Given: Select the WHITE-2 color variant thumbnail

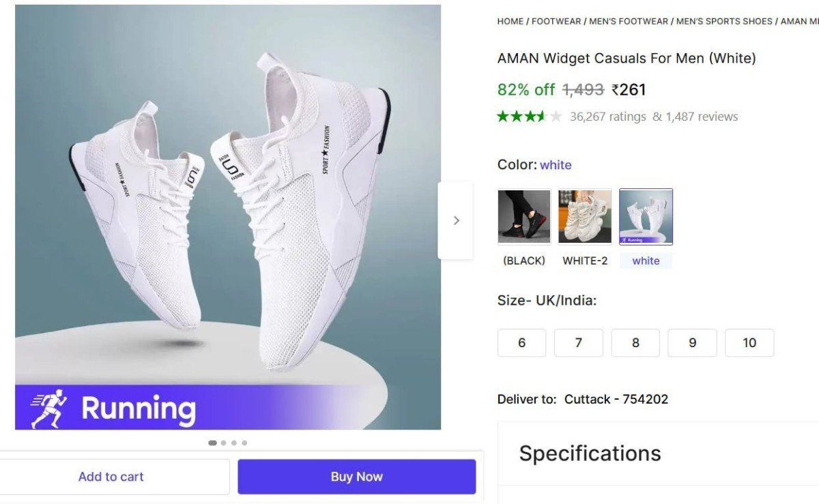Looking at the screenshot, I should 585,217.
